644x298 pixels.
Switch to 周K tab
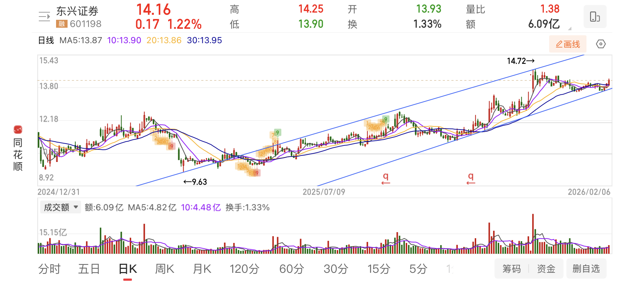pyautogui.click(x=165, y=269)
